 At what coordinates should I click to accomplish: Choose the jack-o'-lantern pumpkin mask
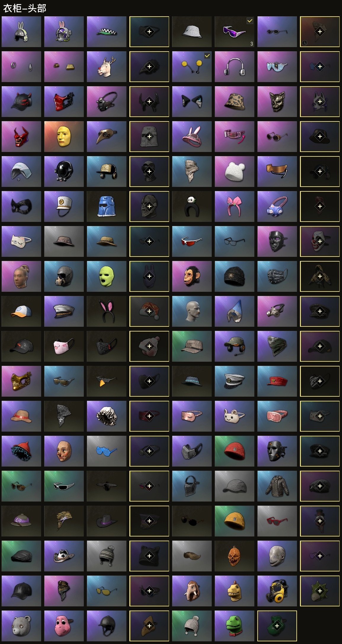235,556
